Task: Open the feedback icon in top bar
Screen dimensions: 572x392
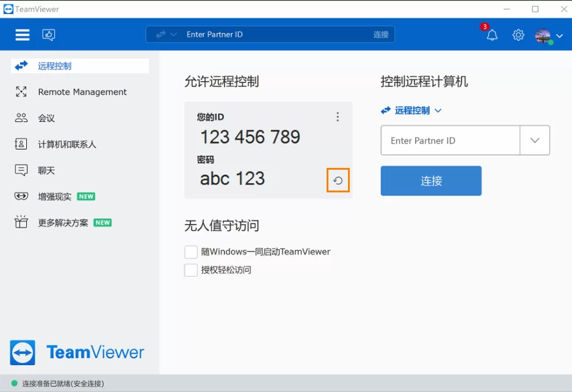Action: tap(48, 35)
